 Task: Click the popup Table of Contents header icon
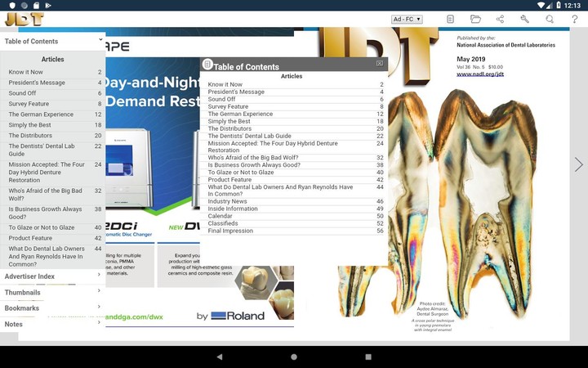pos(207,65)
